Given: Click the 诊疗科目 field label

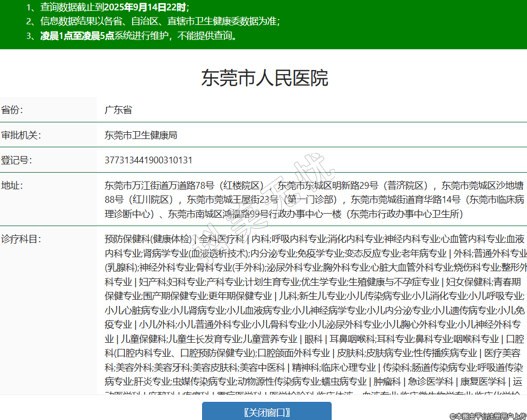Looking at the screenshot, I should 21,239.
